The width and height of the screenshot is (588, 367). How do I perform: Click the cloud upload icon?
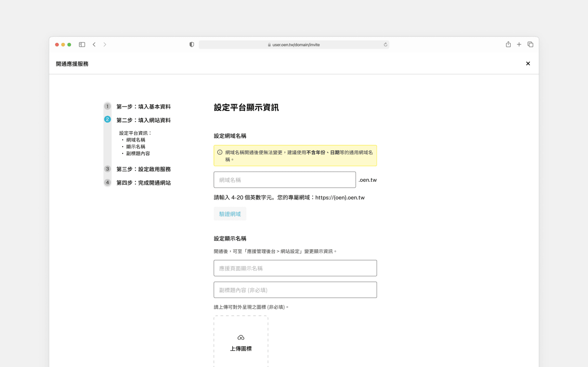241,338
